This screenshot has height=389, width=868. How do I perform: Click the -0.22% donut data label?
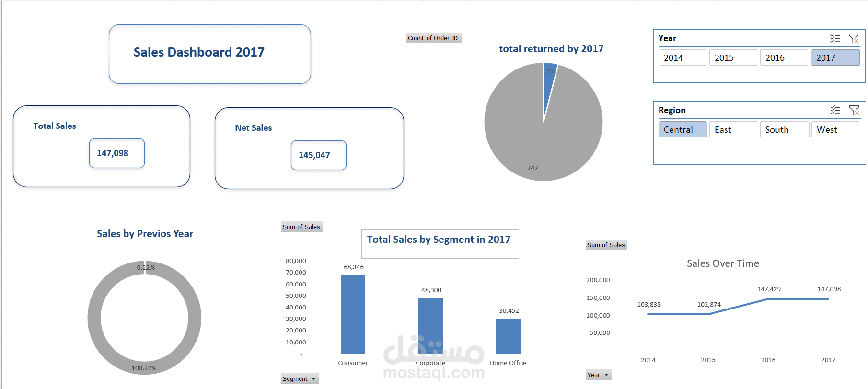[145, 267]
